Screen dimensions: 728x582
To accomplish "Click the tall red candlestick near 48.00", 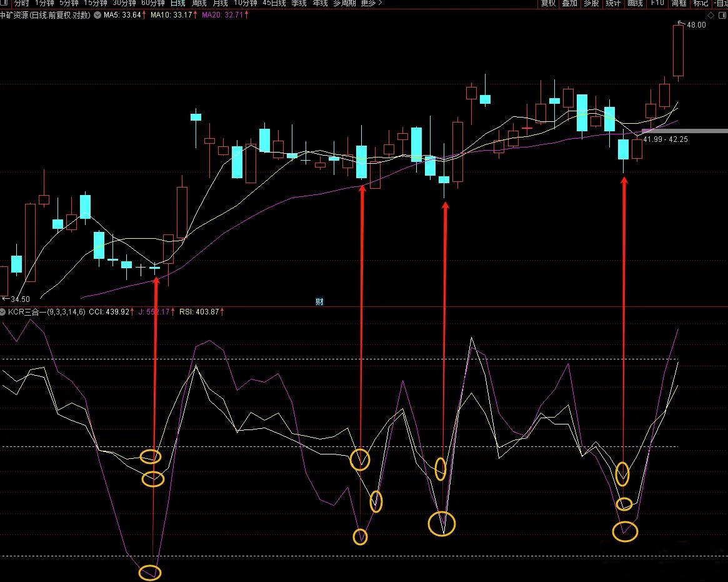I will tap(679, 51).
